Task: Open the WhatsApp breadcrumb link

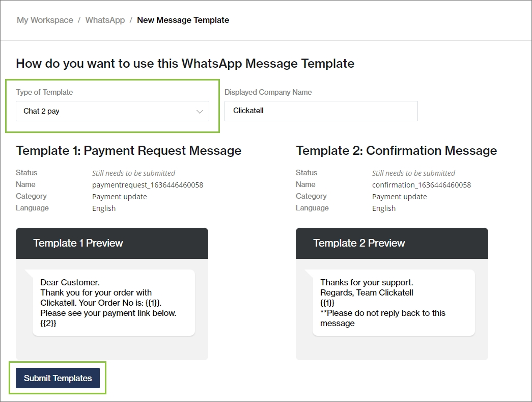Action: [104, 20]
